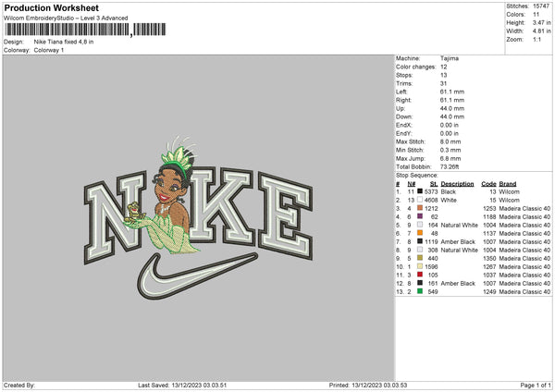Image resolution: width=555 pixels, height=392 pixels.
Task: Click the Nike Tiana embroidery design preview
Action: pos(198,217)
